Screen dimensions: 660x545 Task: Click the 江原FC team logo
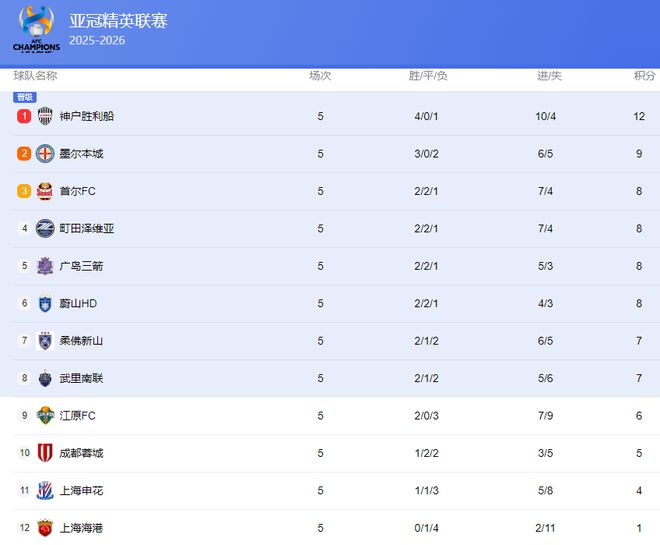(x=45, y=415)
